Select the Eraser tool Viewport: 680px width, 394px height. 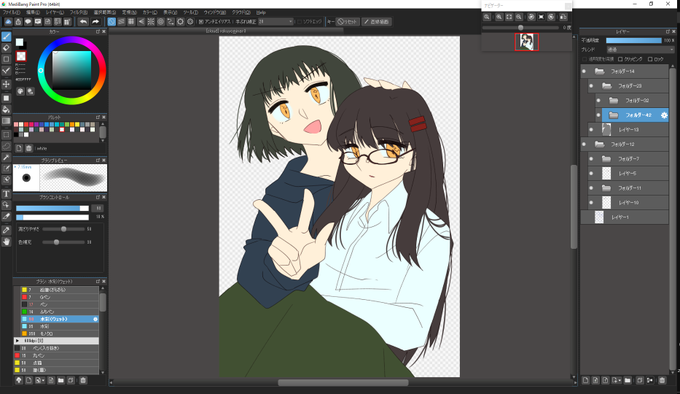[6, 48]
